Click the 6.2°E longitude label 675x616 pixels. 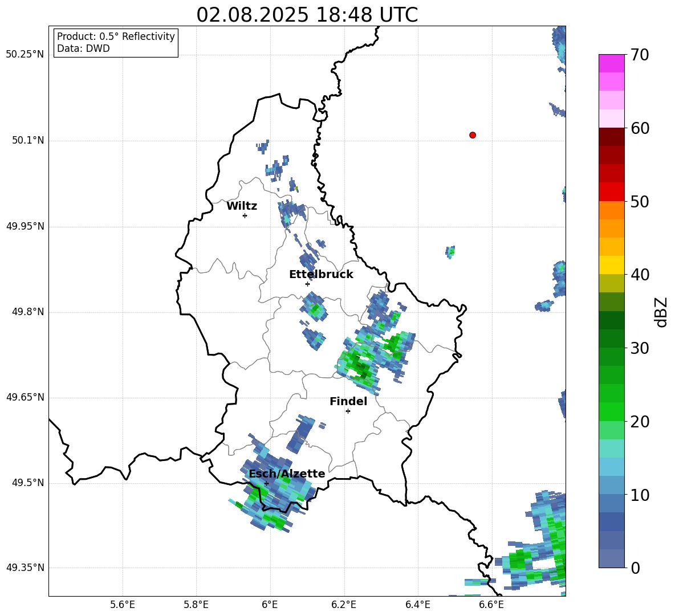(344, 605)
